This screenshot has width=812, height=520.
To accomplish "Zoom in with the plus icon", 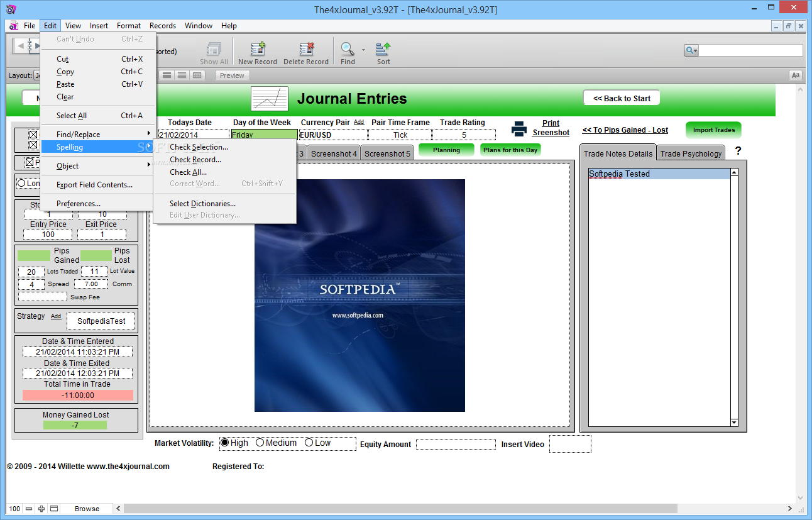I will [41, 509].
